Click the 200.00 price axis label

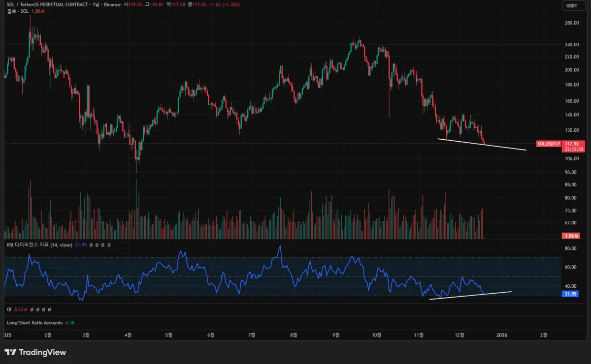click(572, 69)
